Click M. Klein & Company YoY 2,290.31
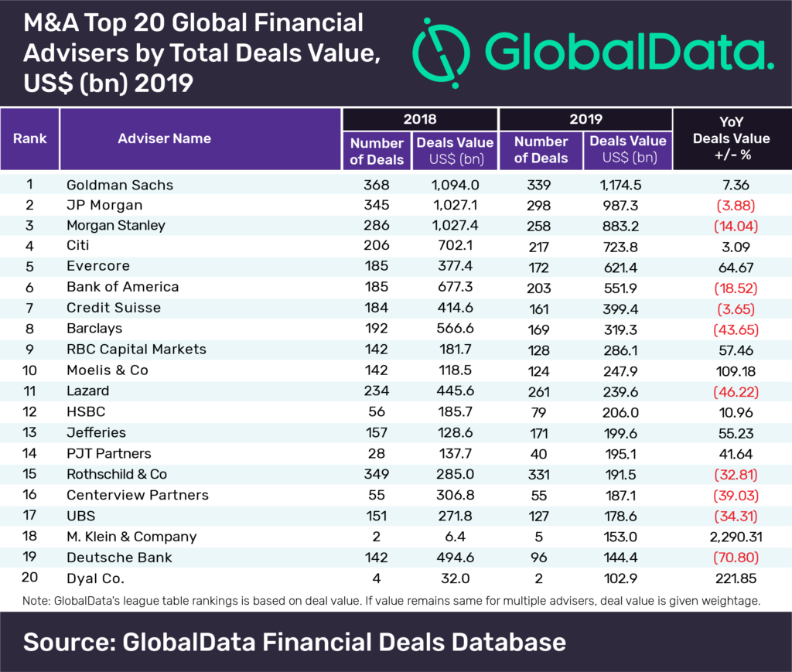This screenshot has height=672, width=792. 736,537
